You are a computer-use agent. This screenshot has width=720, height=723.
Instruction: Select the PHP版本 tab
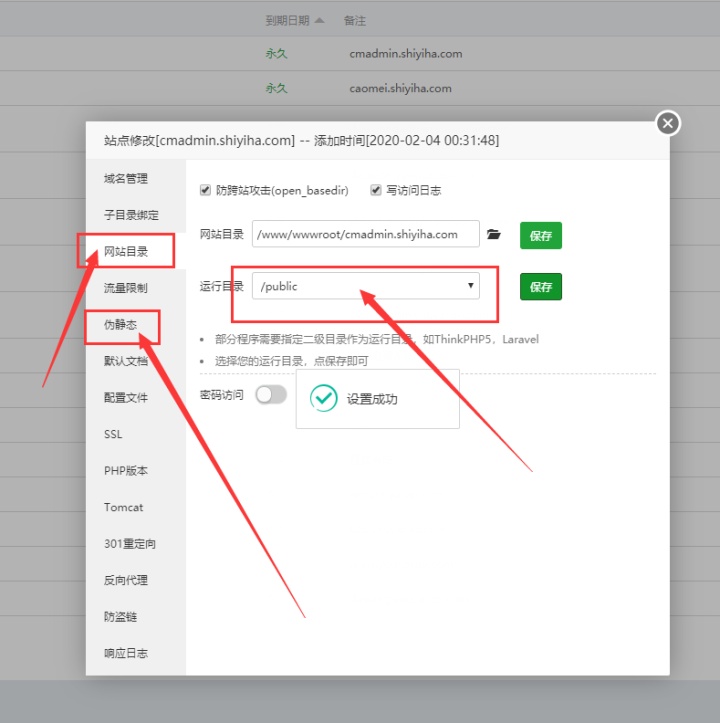coord(136,471)
